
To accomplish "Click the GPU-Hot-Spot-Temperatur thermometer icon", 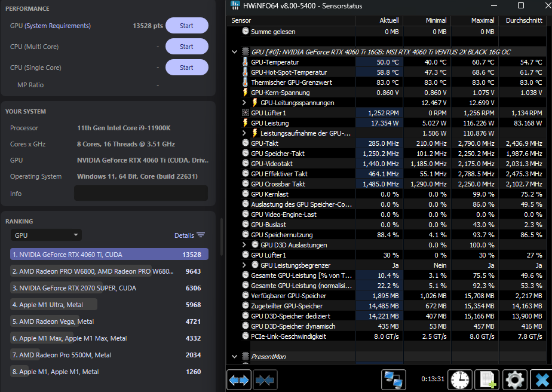I will tap(246, 72).
